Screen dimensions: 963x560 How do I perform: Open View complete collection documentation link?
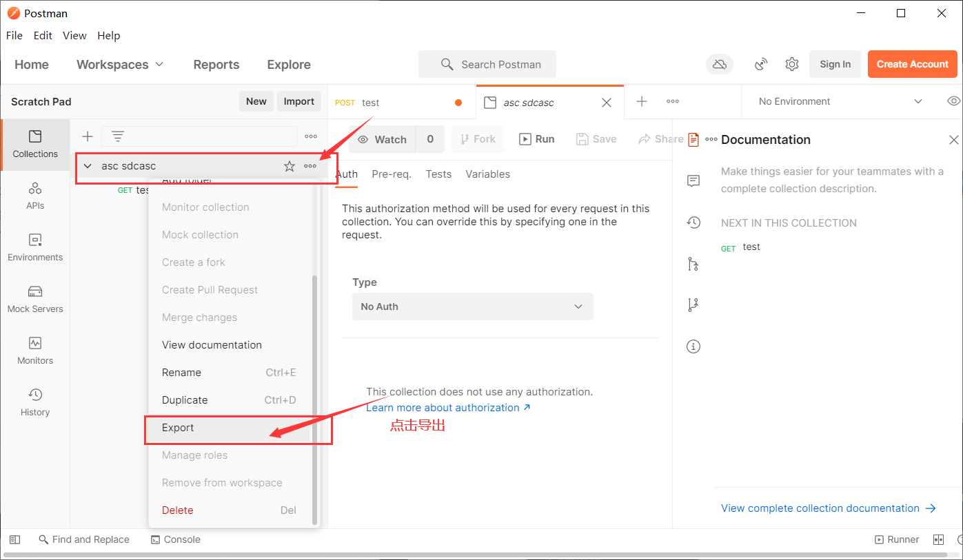tap(829, 508)
